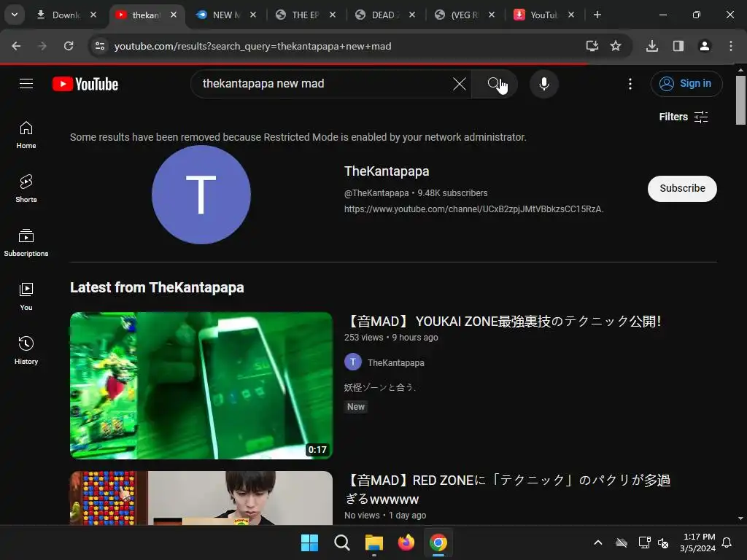
Task: Clear the search box with the X
Action: [x=460, y=84]
